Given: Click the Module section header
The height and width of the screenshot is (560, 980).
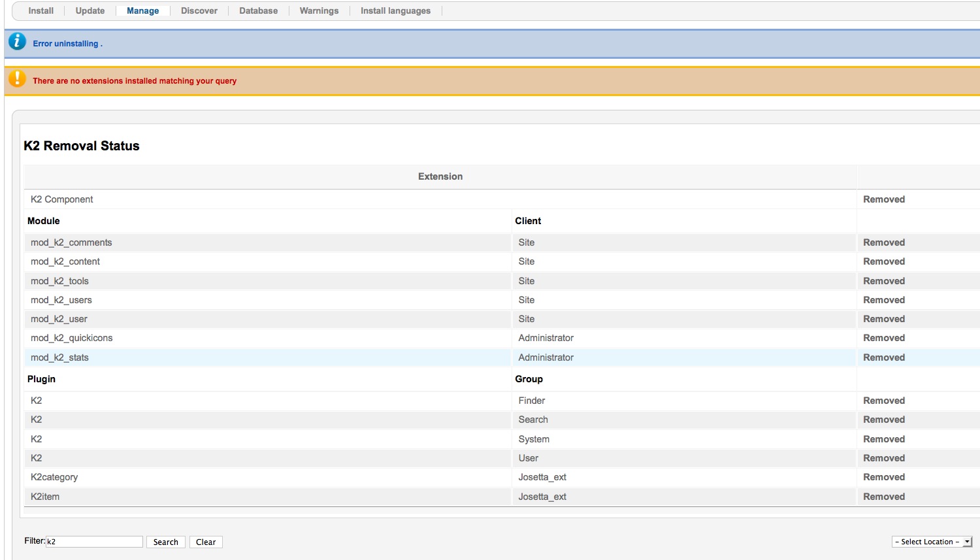Looking at the screenshot, I should click(44, 221).
